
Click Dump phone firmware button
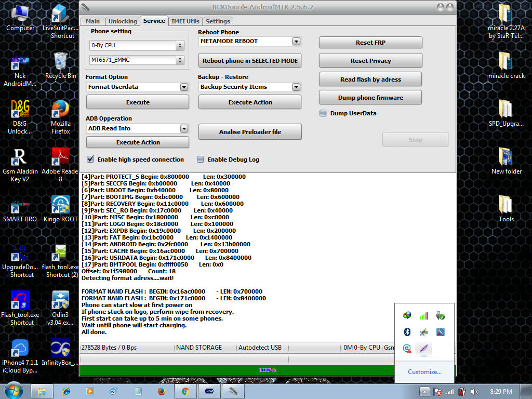point(370,97)
